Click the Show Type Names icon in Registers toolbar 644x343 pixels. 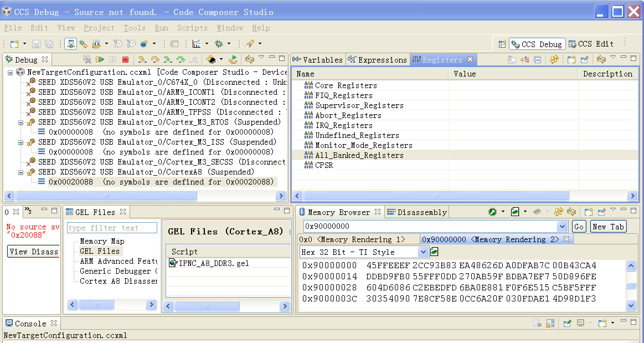click(x=511, y=59)
